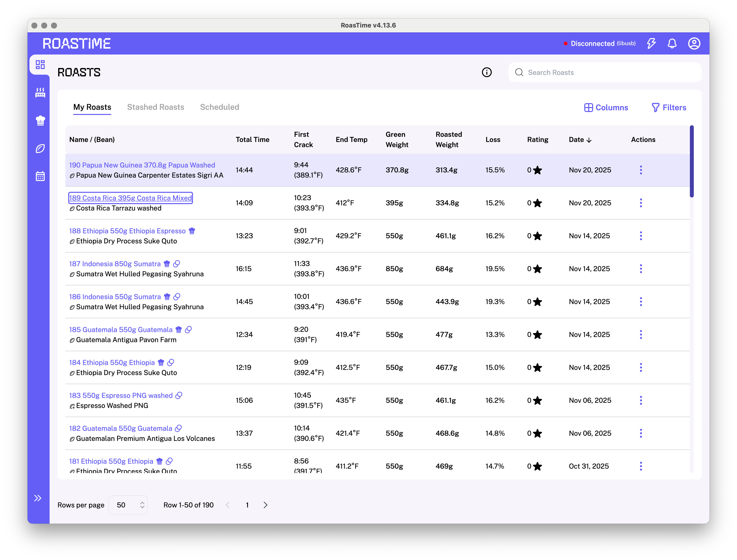Viewport: 737px width, 560px height.
Task: Open the chef hat recipes sidebar icon
Action: [x=40, y=120]
